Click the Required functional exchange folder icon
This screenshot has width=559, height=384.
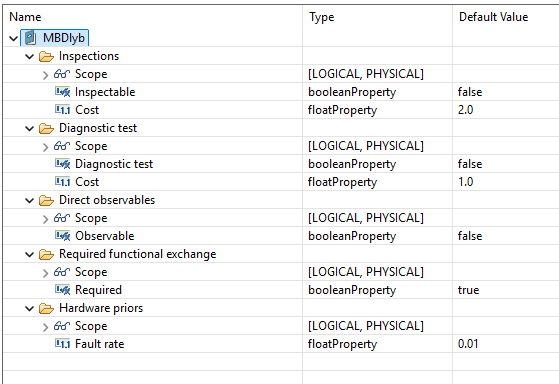[46, 254]
